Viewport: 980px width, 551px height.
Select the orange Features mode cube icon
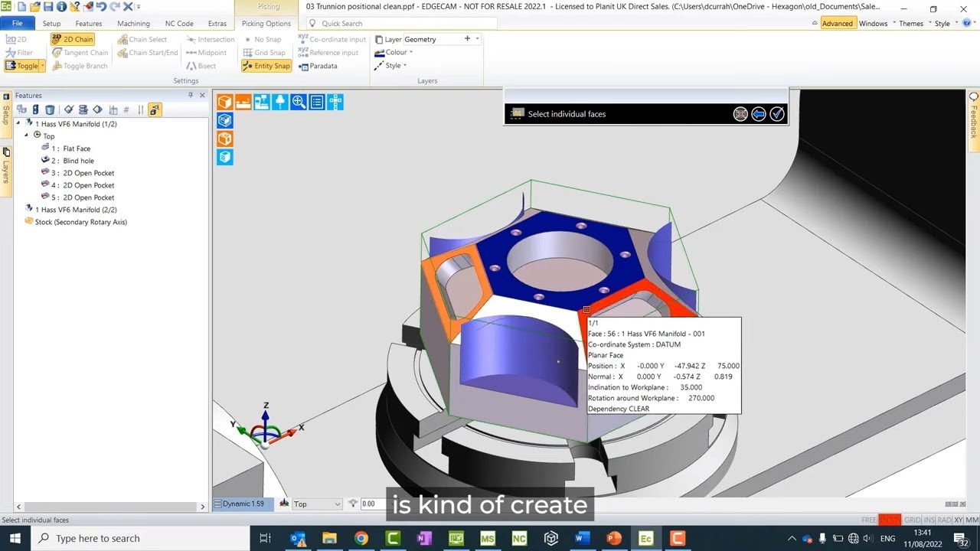click(225, 102)
